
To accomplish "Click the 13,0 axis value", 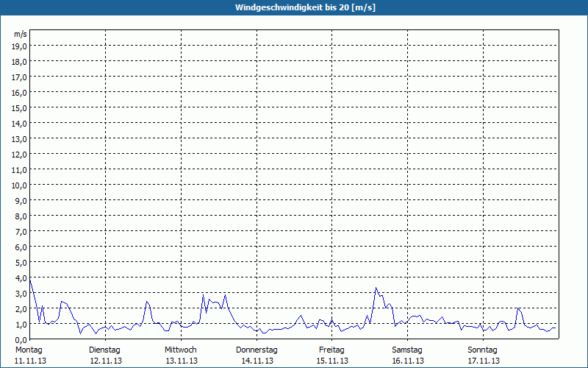I will tap(19, 139).
